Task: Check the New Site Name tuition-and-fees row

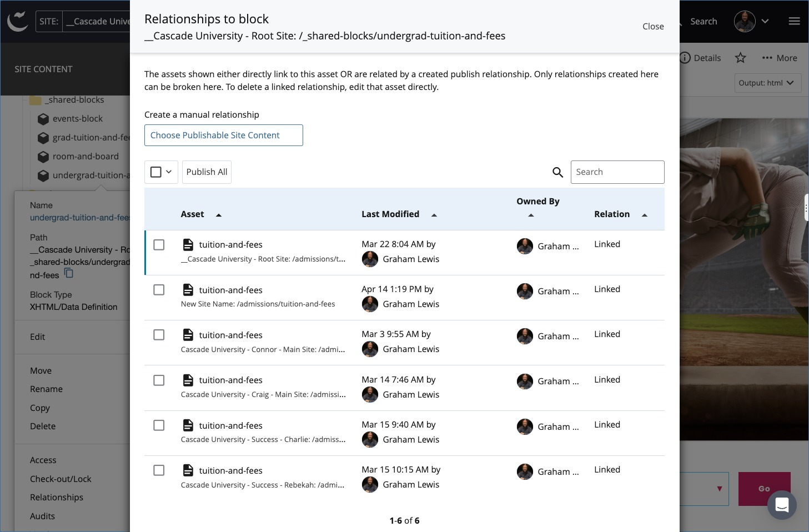Action: click(x=159, y=290)
